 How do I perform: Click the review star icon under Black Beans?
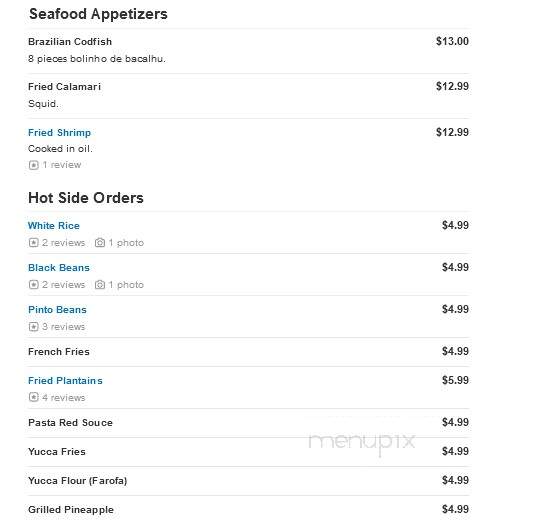click(x=33, y=285)
